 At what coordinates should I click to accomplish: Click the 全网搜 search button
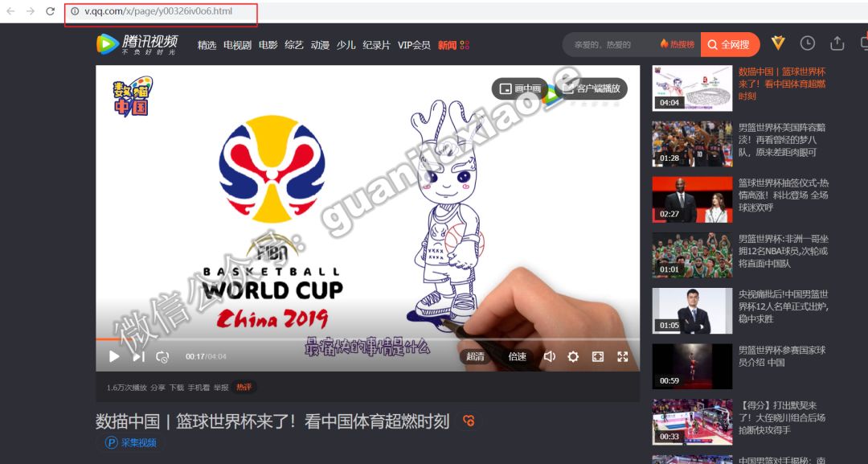click(731, 44)
